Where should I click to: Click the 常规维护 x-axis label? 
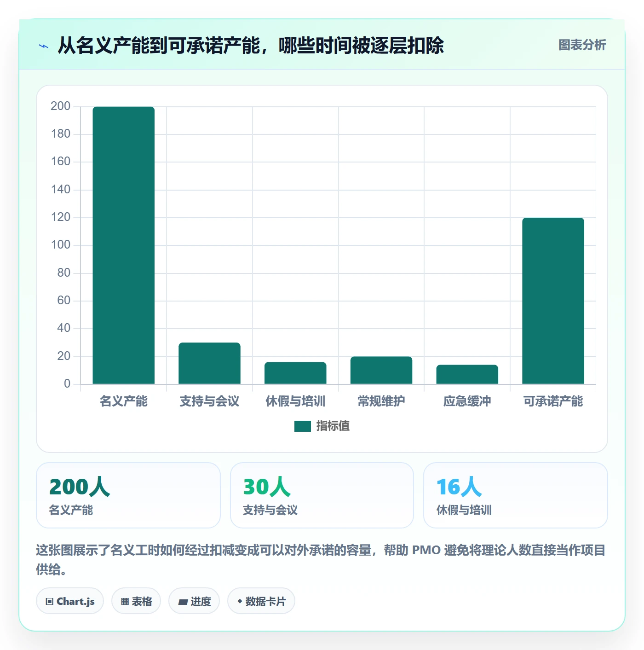(x=381, y=401)
